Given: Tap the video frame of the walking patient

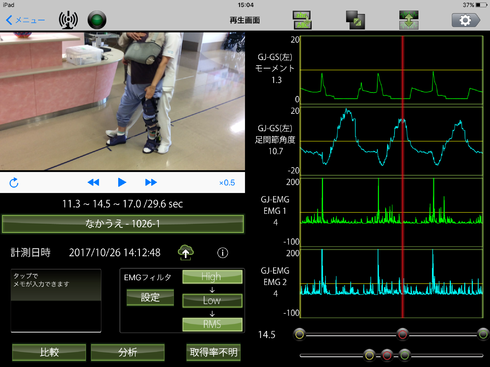Looking at the screenshot, I should 122,101.
